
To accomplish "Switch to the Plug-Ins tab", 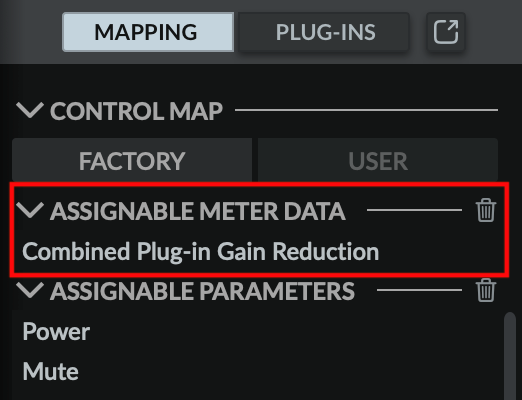I will pos(324,32).
